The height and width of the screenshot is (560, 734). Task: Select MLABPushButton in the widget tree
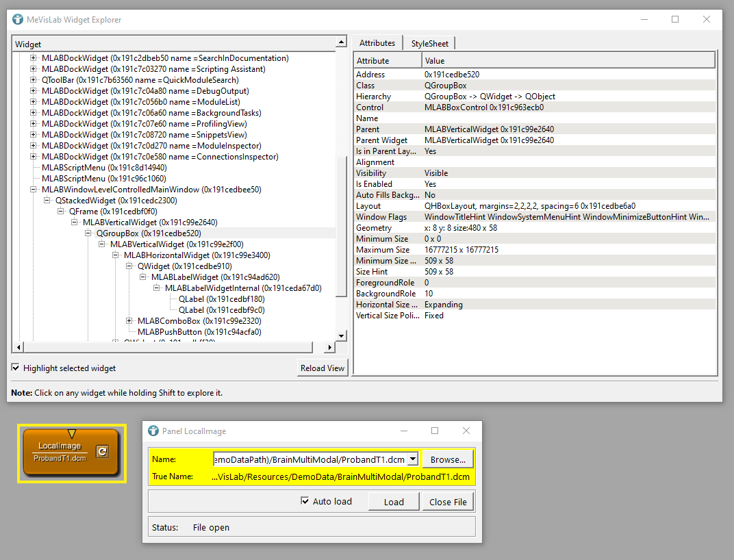click(x=199, y=332)
